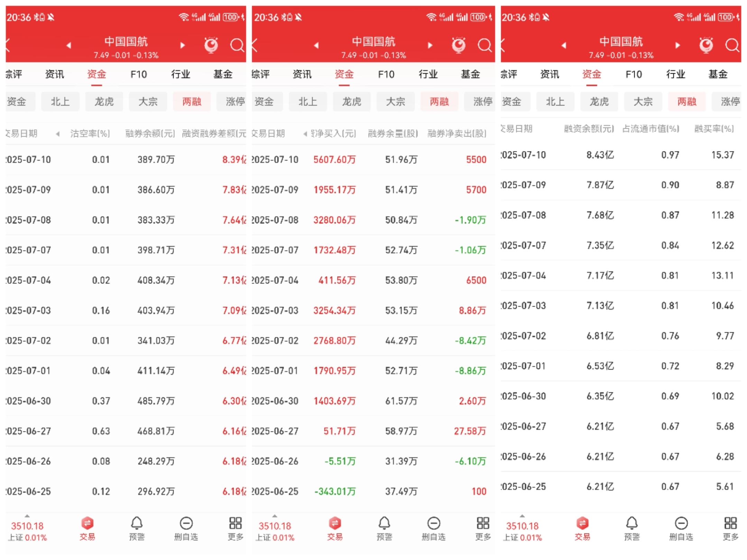
Task: Tap the search magnifier in middle phone screen
Action: tap(485, 45)
